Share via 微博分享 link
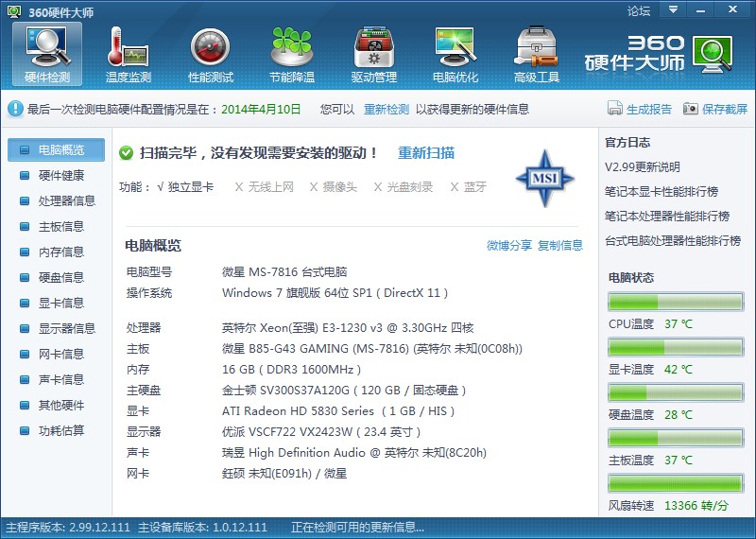 509,246
